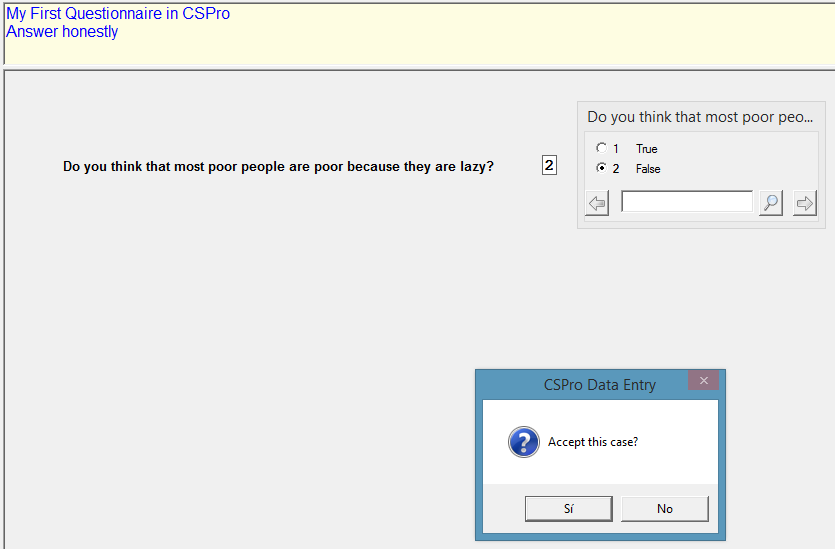Click the lazy question label text

pyautogui.click(x=278, y=167)
